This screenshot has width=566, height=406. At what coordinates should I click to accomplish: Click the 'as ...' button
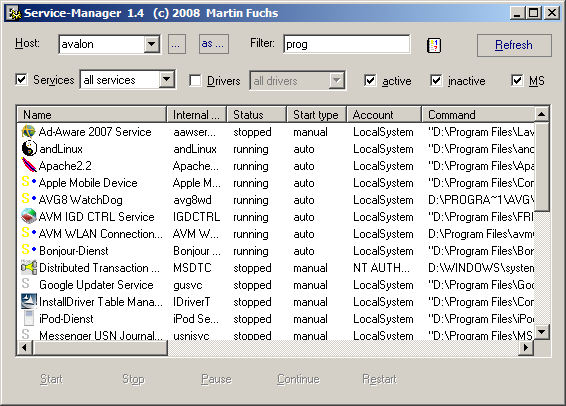click(213, 44)
